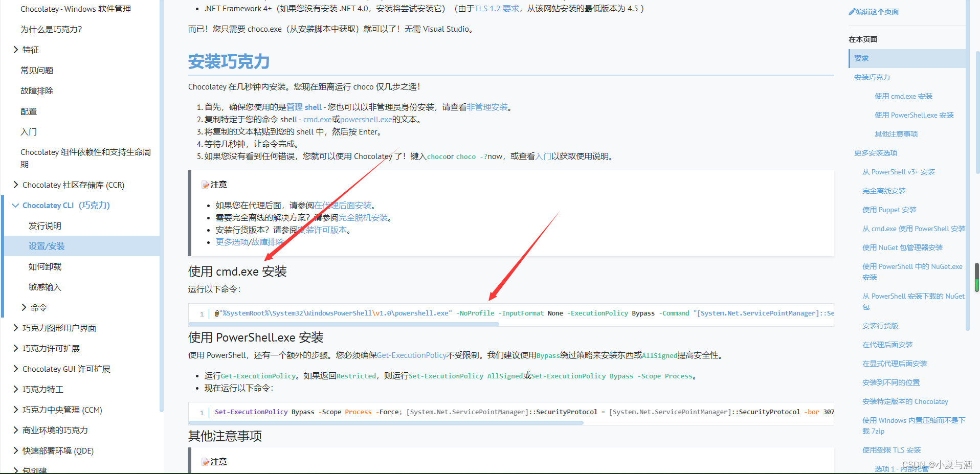Follow the powershell.exe link in step 2

[366, 119]
